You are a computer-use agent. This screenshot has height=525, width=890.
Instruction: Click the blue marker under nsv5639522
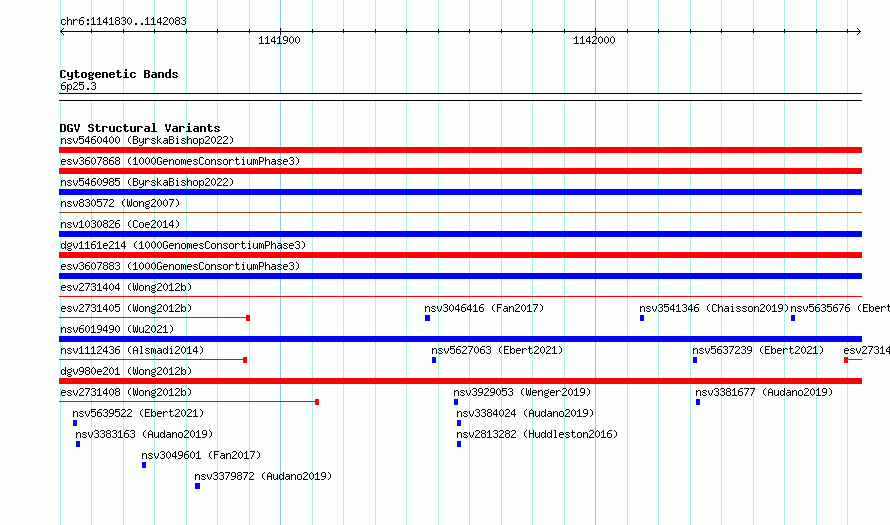click(75, 423)
